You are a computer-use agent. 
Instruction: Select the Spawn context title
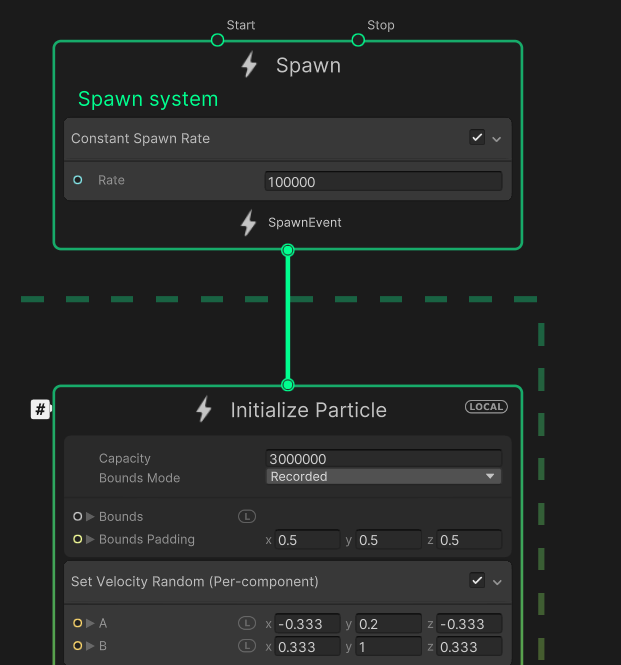[308, 66]
